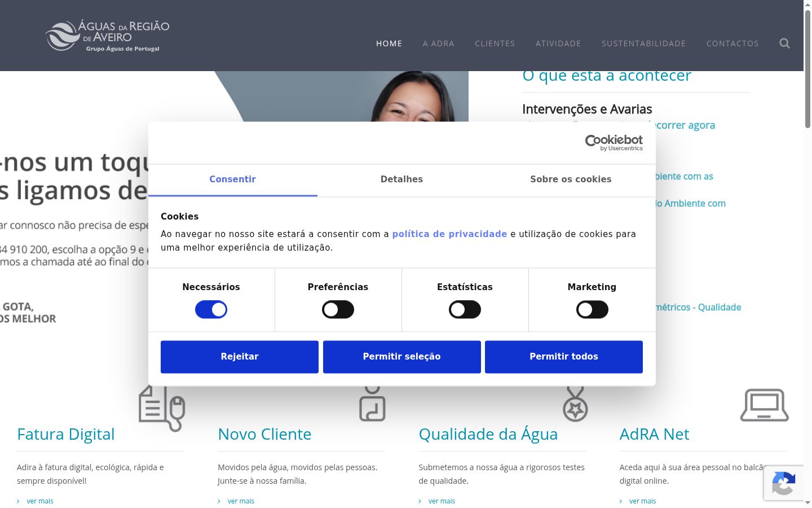Click the 'O que está a acontecer' heading

tap(607, 76)
